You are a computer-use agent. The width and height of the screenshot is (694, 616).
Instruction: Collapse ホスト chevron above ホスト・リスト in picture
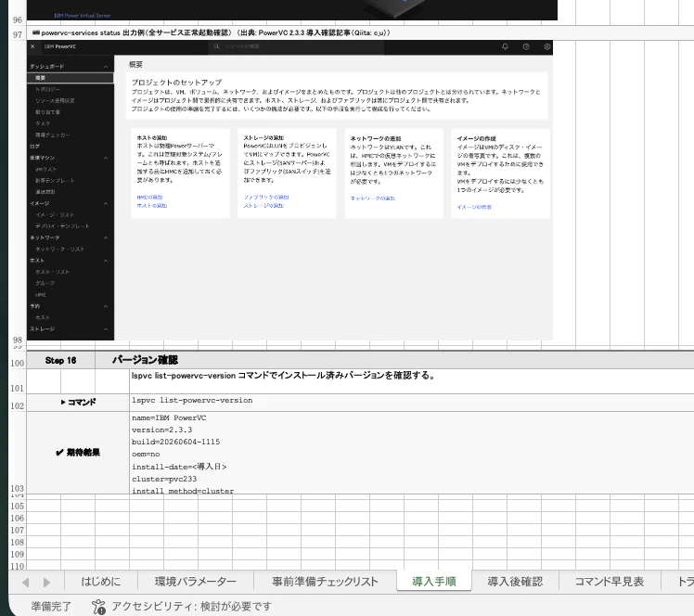[x=106, y=261]
